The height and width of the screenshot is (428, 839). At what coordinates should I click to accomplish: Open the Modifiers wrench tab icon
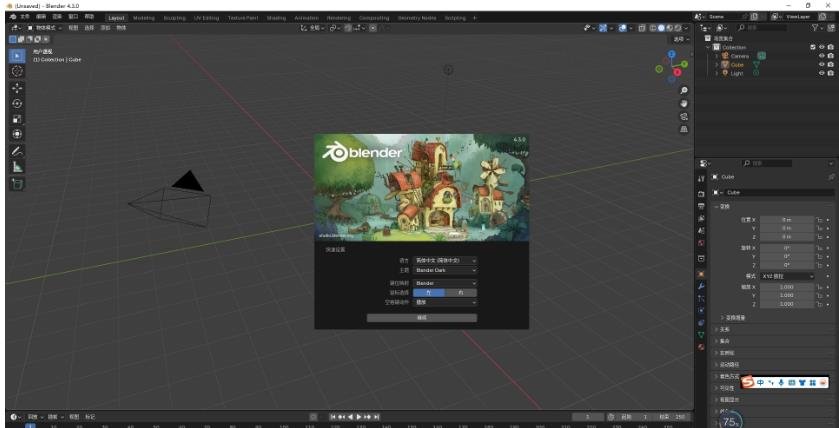701,286
